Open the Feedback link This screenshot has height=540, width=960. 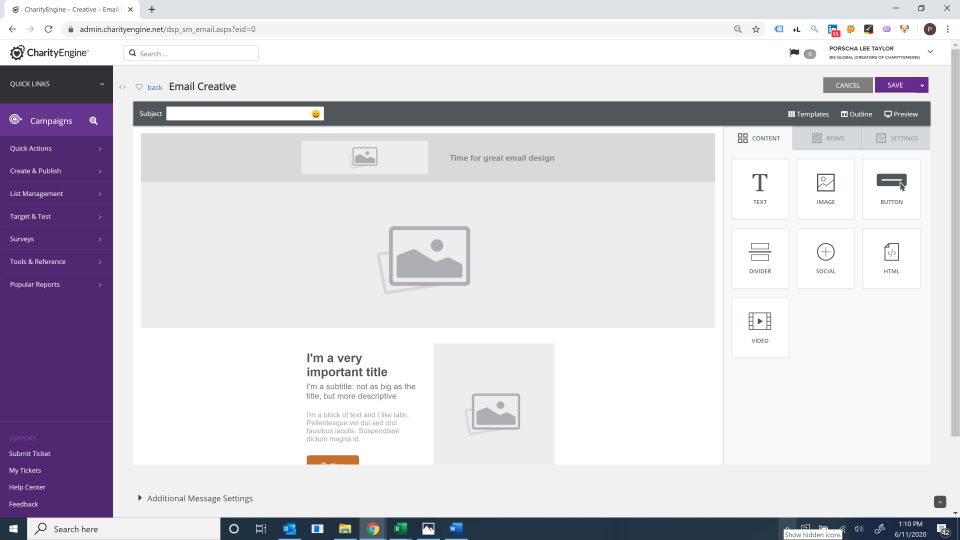(23, 504)
